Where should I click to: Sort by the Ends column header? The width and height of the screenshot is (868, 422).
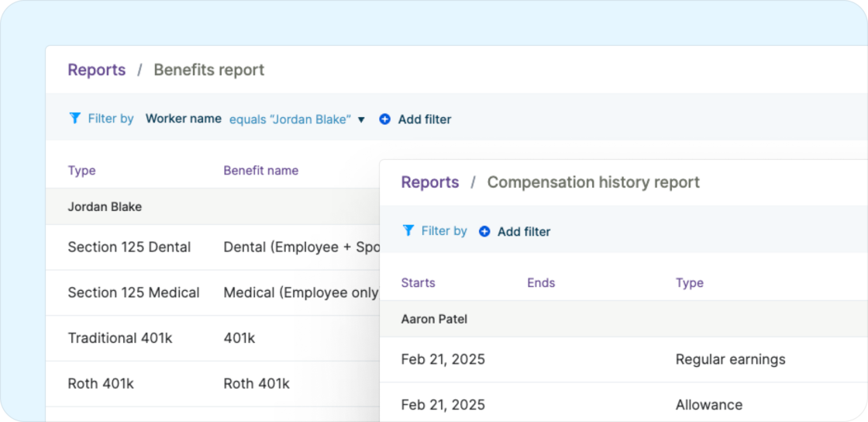541,283
